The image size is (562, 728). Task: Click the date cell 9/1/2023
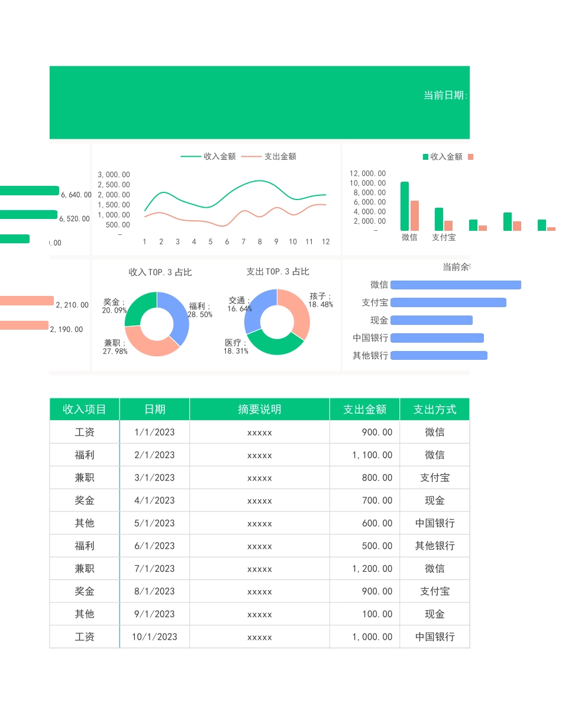click(154, 614)
